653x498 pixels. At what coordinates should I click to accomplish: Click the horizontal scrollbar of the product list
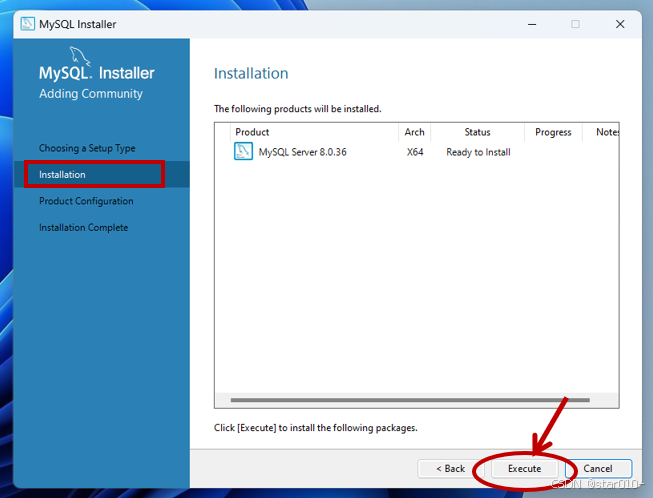click(410, 400)
